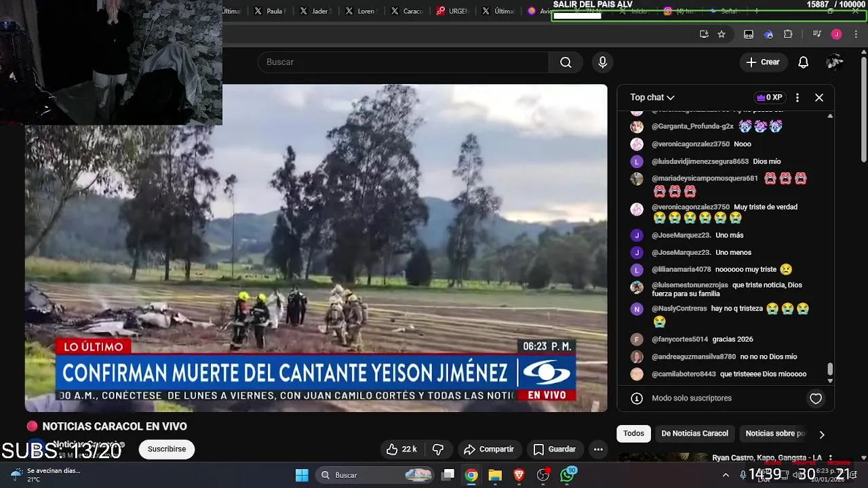Image resolution: width=868 pixels, height=488 pixels.
Task: Open the YouTube account avatar menu
Action: pyautogui.click(x=834, y=62)
